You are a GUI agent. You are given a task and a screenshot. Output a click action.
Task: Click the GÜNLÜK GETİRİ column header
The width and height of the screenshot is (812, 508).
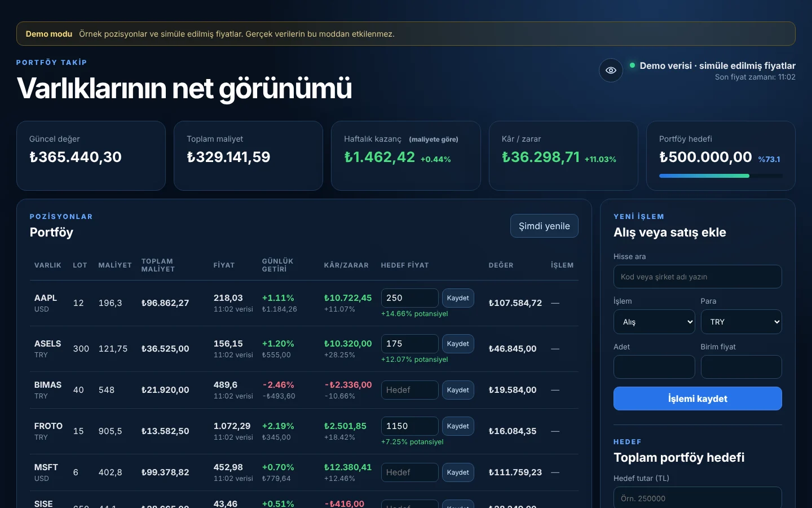click(x=278, y=265)
